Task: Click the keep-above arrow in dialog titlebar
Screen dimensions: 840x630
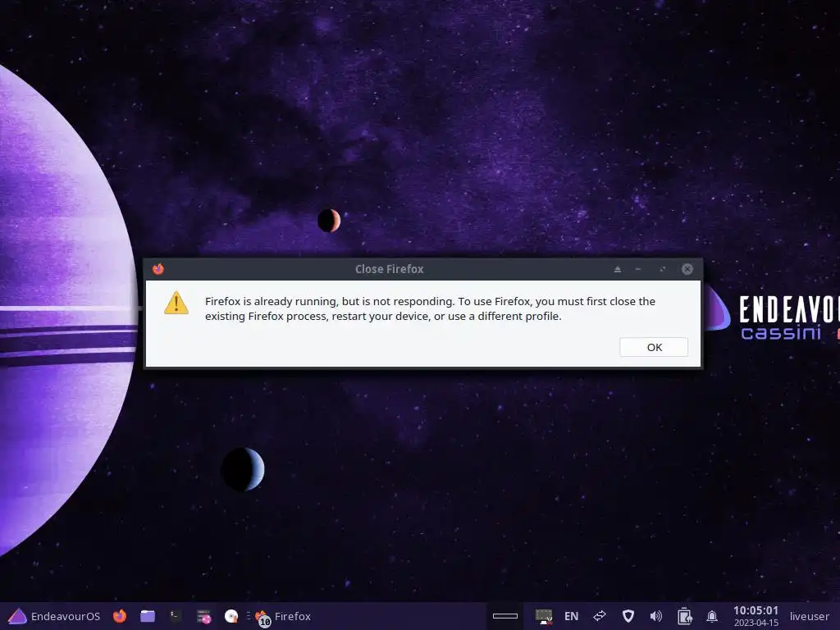Action: [x=618, y=269]
